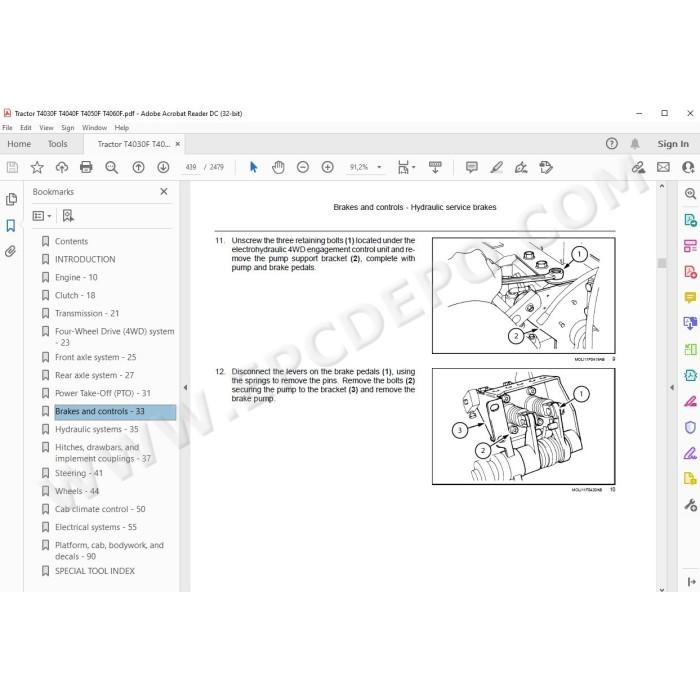Screen dimensions: 700x700
Task: Click the Stamp tool icon
Action: [x=546, y=167]
